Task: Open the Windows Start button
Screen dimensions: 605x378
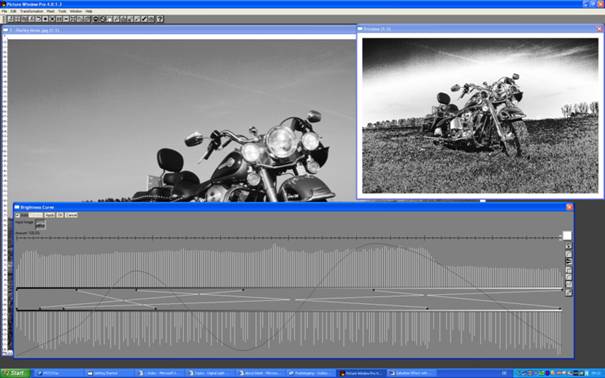Action: [15, 373]
